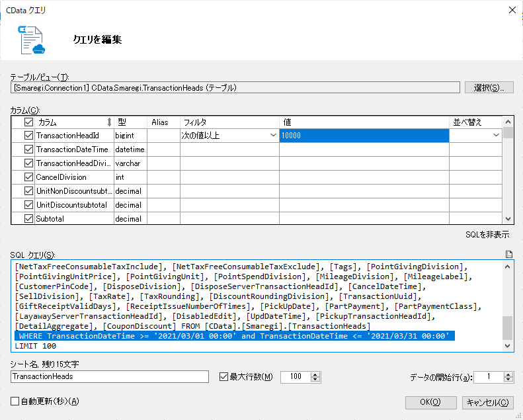Open the 並べ替え dropdown for TransactionHeadId

(496, 136)
